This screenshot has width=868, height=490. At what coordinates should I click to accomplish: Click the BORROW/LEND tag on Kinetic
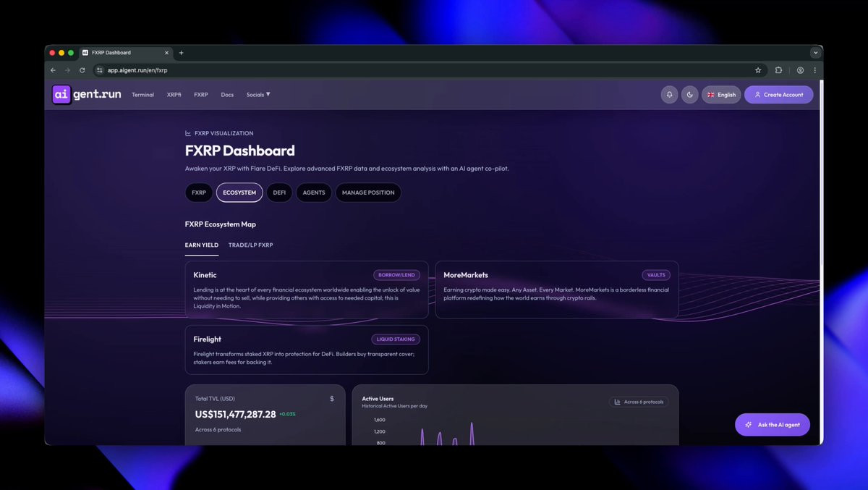tap(396, 275)
